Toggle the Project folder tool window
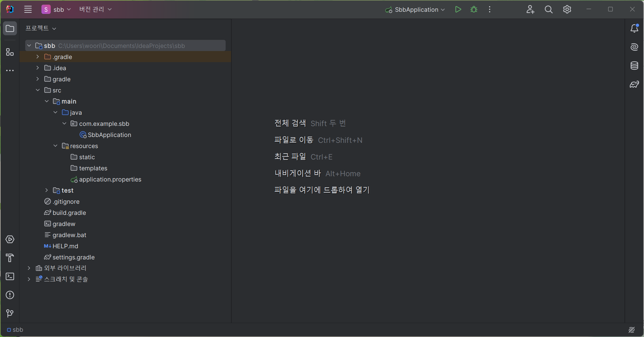Image resolution: width=644 pixels, height=337 pixels. point(10,28)
